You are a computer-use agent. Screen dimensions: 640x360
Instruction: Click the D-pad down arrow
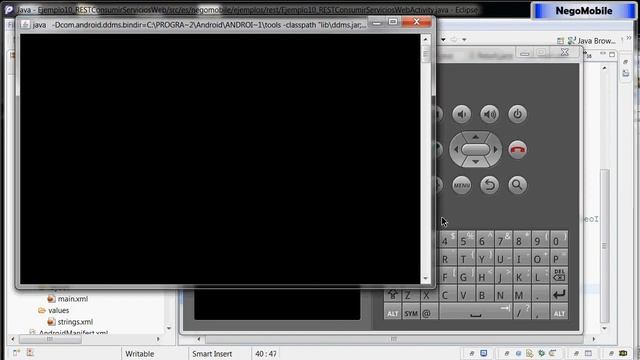(x=476, y=162)
